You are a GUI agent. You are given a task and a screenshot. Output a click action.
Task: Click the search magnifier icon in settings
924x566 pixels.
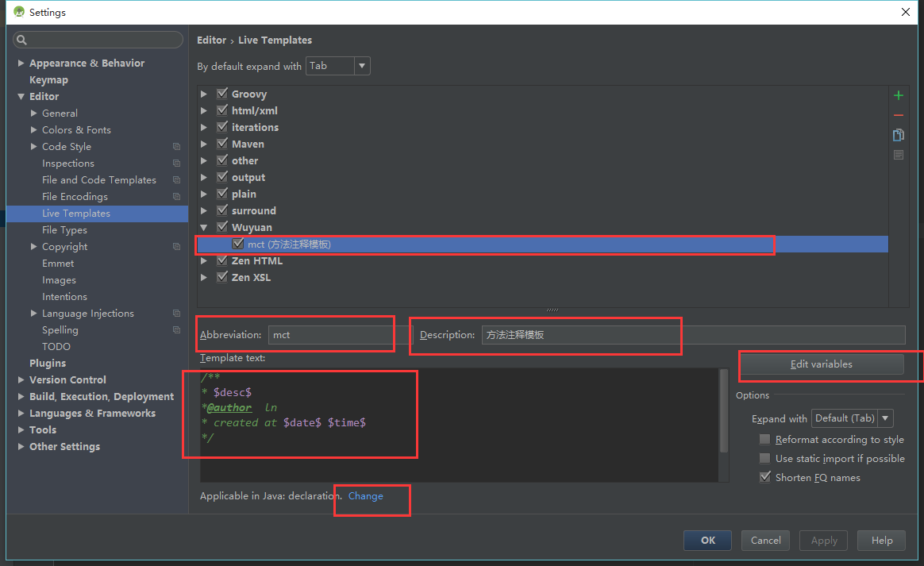click(21, 40)
